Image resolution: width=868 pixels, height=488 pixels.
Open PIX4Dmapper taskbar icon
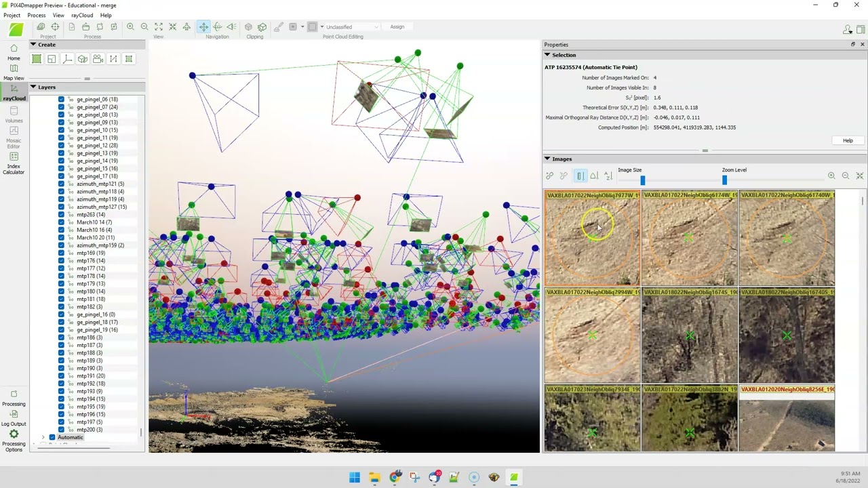514,477
